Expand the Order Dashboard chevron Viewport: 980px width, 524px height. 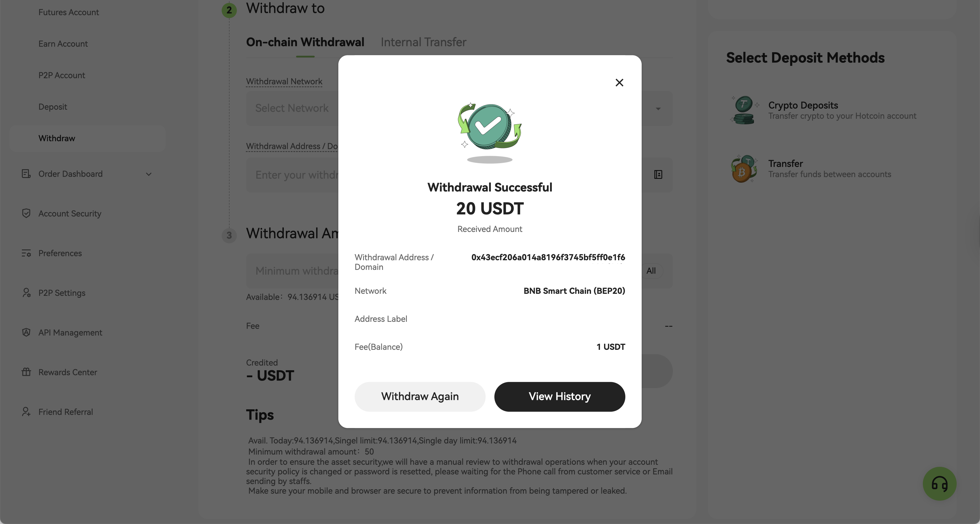[x=149, y=174]
